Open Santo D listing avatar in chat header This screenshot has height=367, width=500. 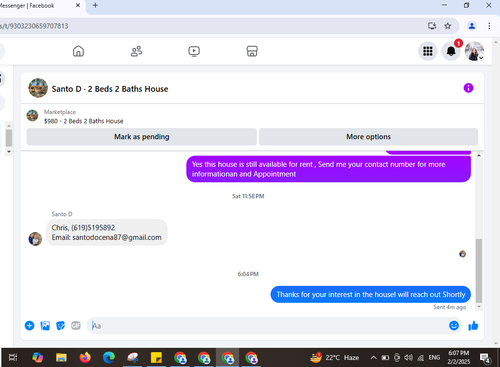(x=38, y=88)
